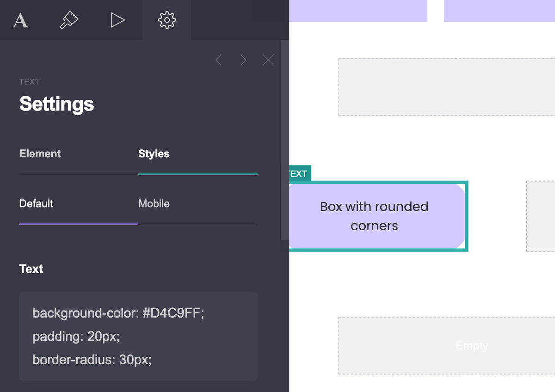Switch to the Element tab
Screen dimensions: 555x392
tap(40, 153)
